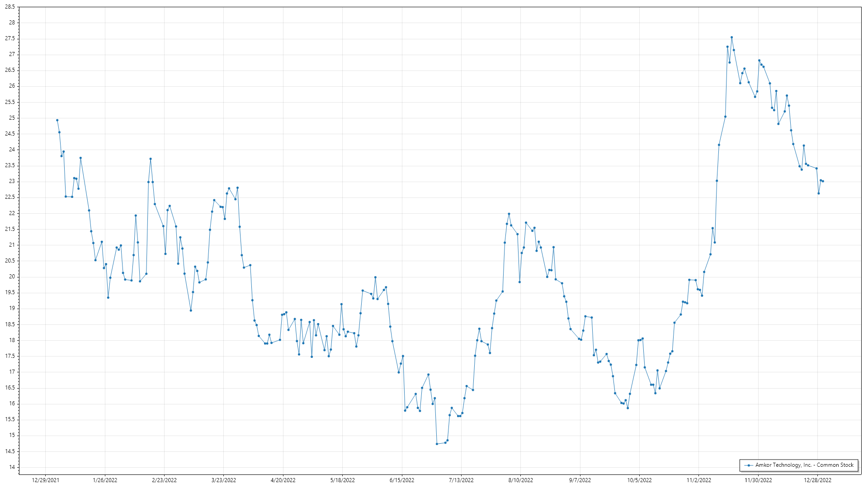Click the lowest data point near 14.75
868x488 pixels.
(437, 444)
